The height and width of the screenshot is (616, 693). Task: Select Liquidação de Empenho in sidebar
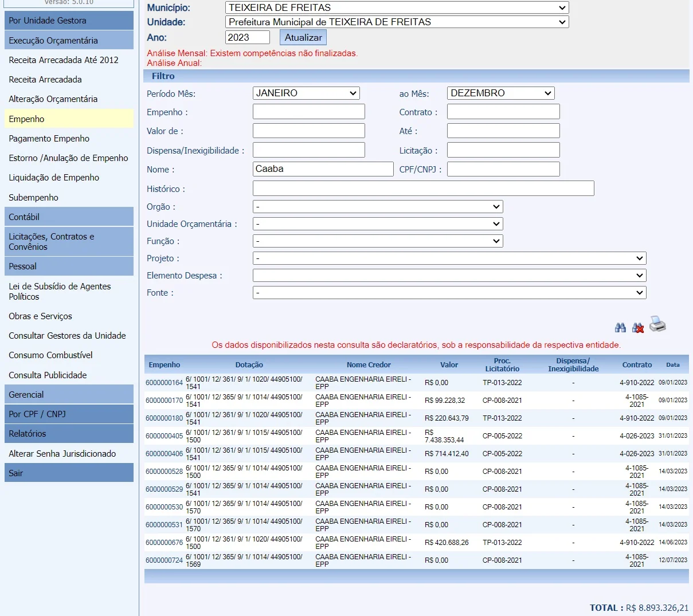[x=54, y=178]
